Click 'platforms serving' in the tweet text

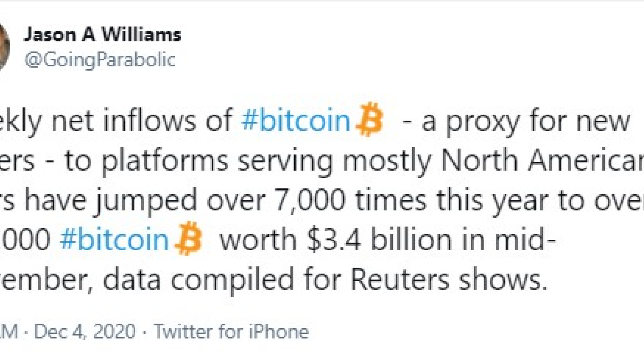(x=217, y=161)
